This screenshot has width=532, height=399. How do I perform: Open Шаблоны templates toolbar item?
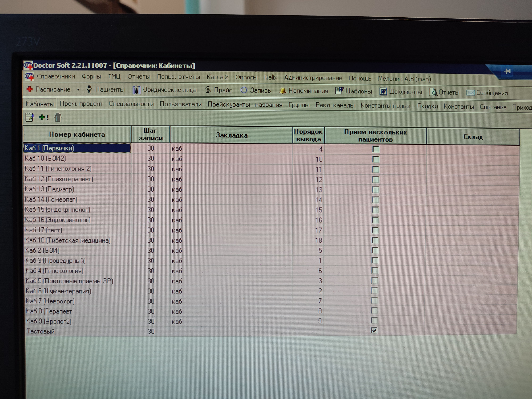click(354, 91)
